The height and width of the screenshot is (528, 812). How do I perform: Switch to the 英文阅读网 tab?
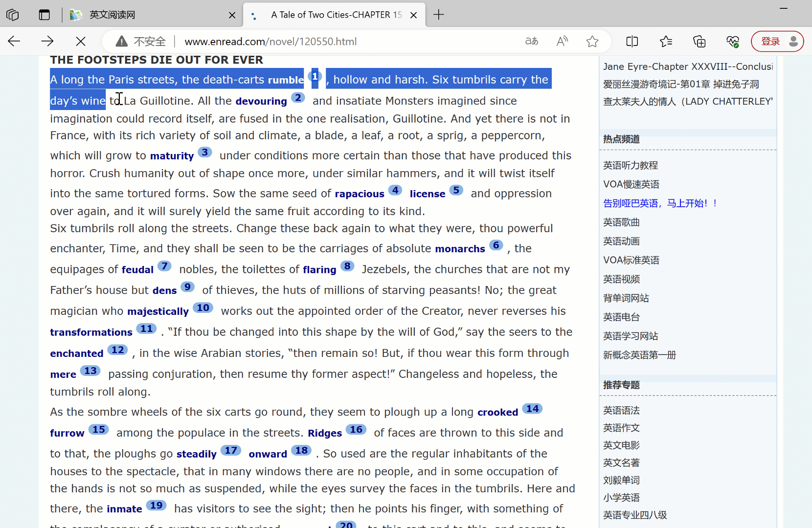tap(112, 15)
